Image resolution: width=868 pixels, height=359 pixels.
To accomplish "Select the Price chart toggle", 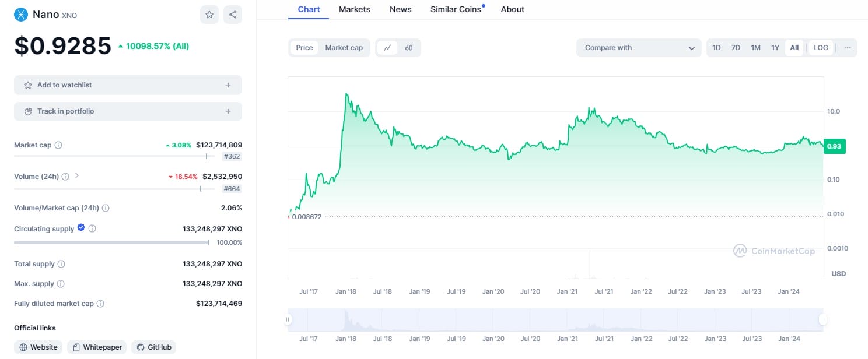I will click(304, 48).
